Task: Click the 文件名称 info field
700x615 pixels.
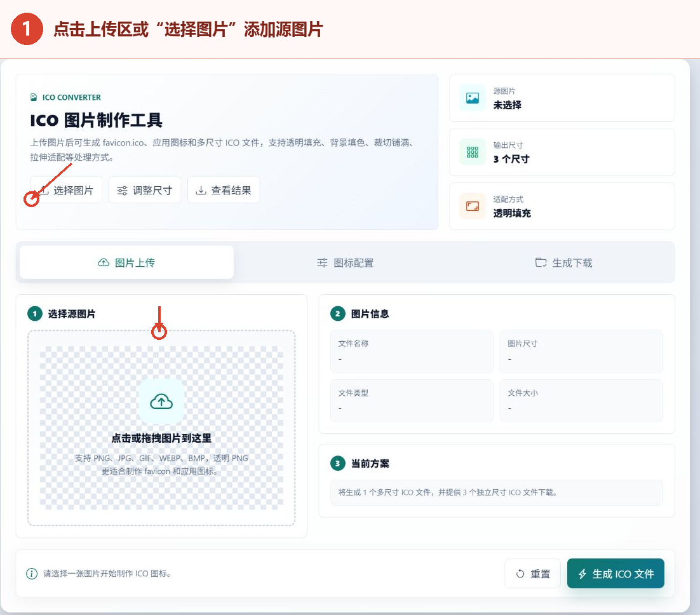Action: [x=412, y=351]
